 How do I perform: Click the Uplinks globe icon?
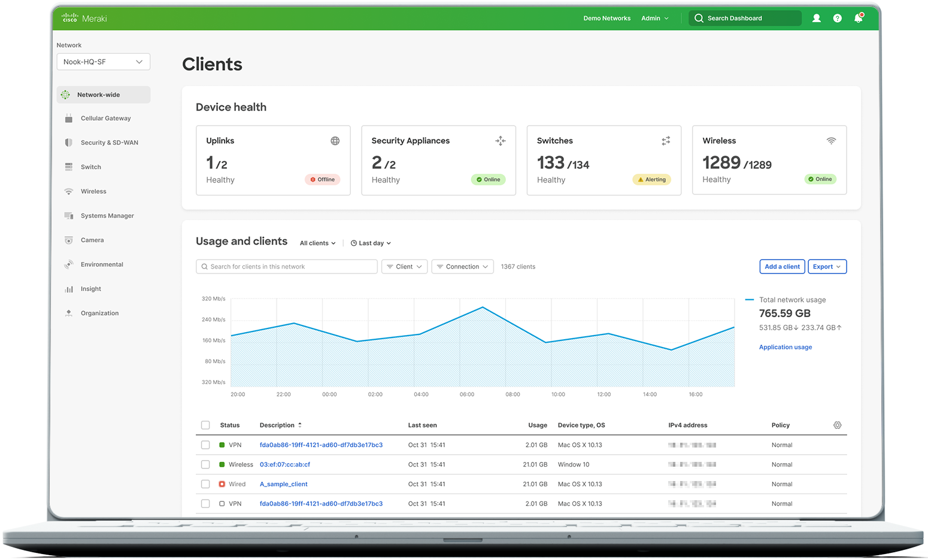(335, 141)
